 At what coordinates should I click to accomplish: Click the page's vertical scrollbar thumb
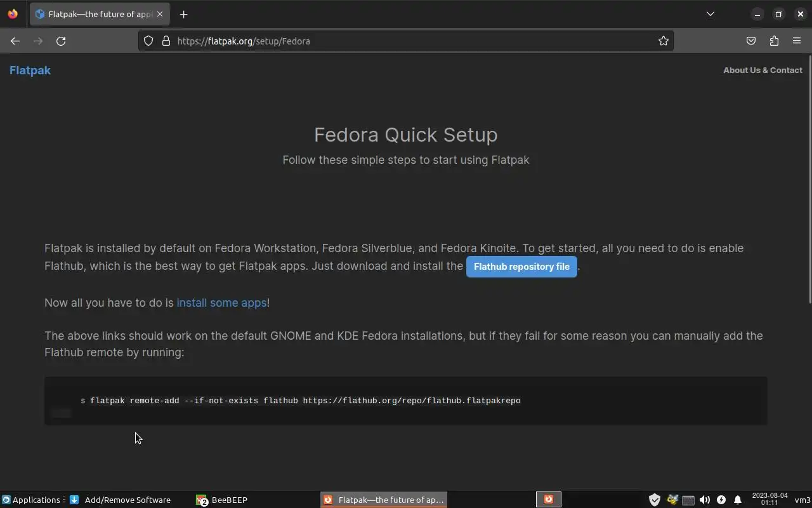point(809,178)
